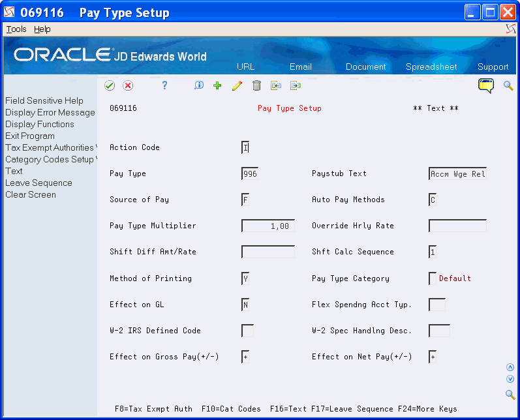The height and width of the screenshot is (420, 520).
Task: Select Tax Exempt Authorities in sidebar
Action: click(51, 148)
